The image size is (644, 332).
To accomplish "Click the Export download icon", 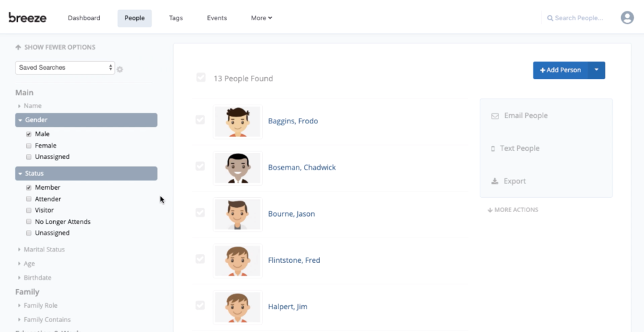I will 494,181.
